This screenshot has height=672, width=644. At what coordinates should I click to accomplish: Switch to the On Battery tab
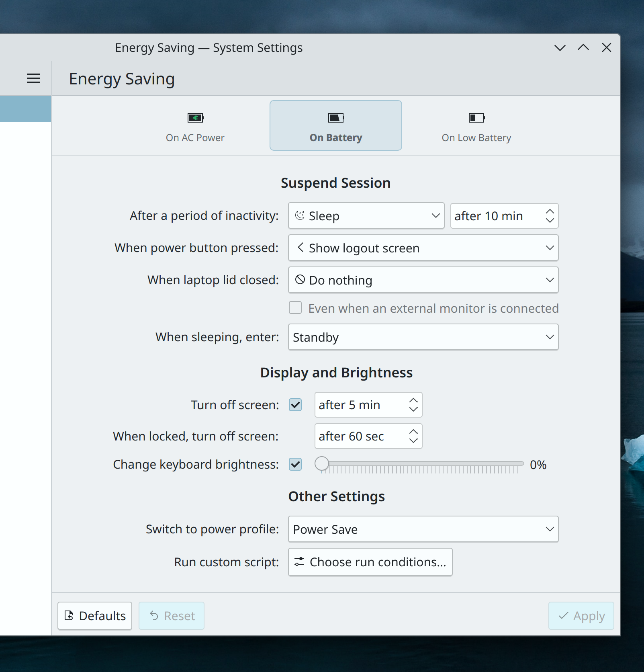[x=335, y=125]
